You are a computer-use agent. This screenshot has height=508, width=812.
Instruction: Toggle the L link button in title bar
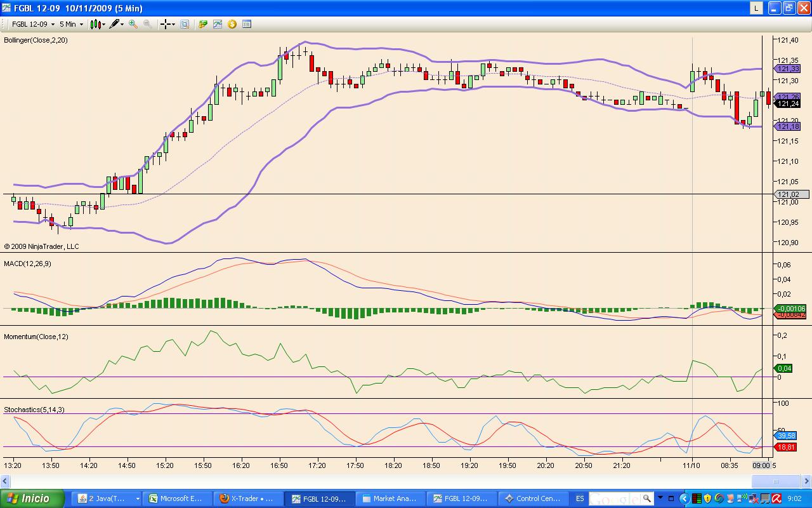(756, 8)
